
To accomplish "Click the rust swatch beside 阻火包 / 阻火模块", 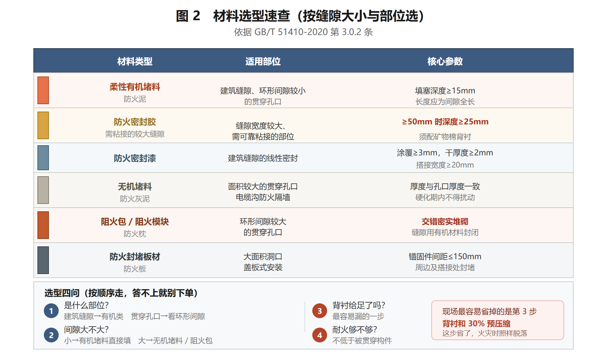I will tap(43, 225).
